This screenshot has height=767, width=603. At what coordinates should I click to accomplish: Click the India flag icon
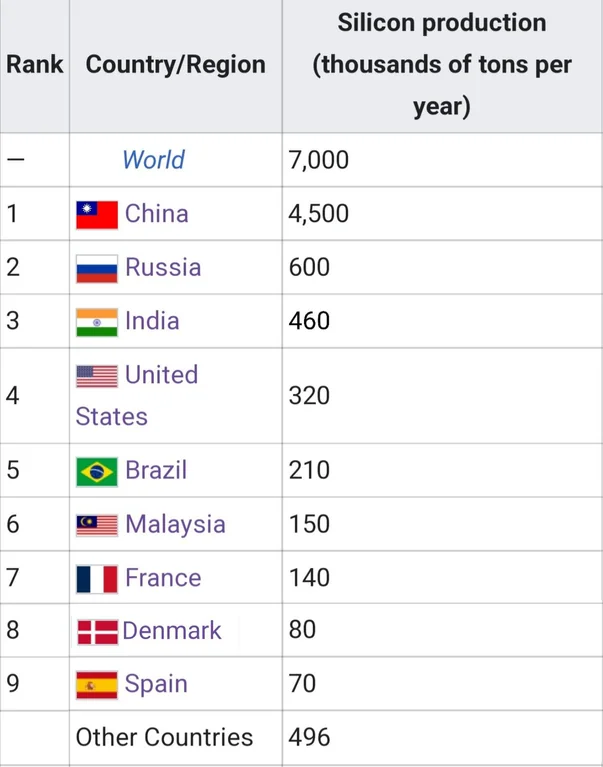pos(97,322)
